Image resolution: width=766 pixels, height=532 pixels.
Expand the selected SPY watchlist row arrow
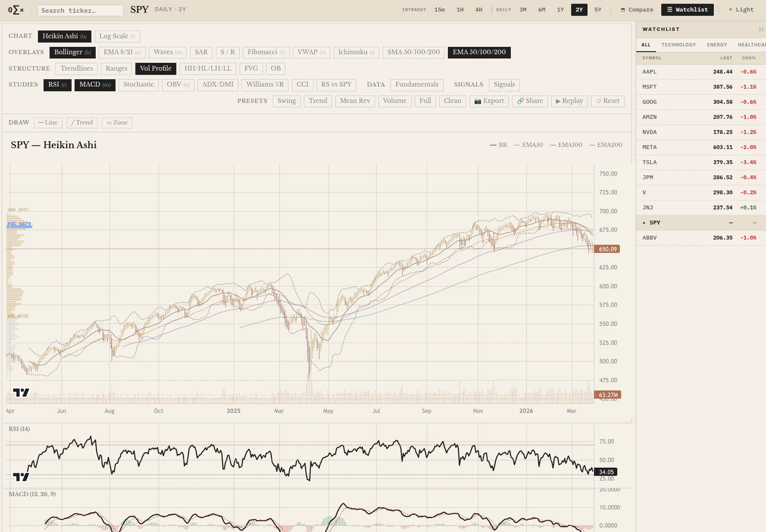[x=644, y=223]
